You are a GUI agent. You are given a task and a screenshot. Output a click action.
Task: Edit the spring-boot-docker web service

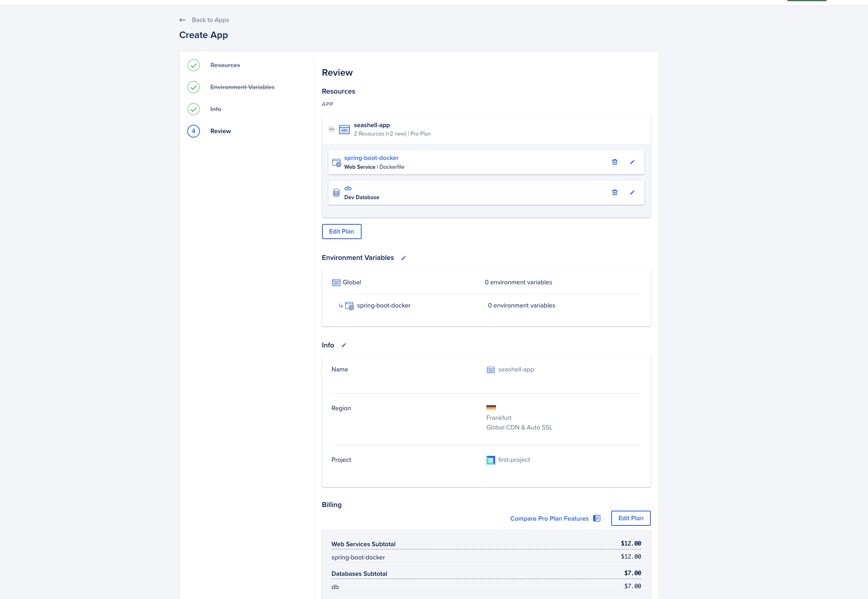point(632,162)
